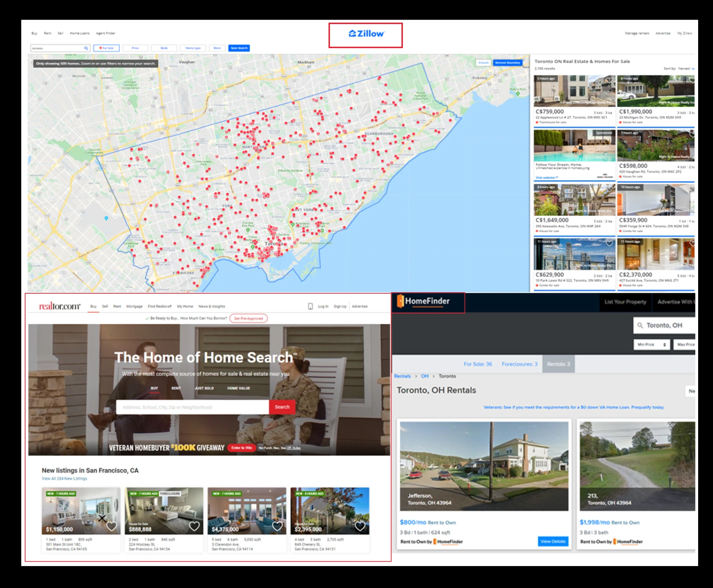Toggle Schools overlay on Zillow map

[483, 63]
